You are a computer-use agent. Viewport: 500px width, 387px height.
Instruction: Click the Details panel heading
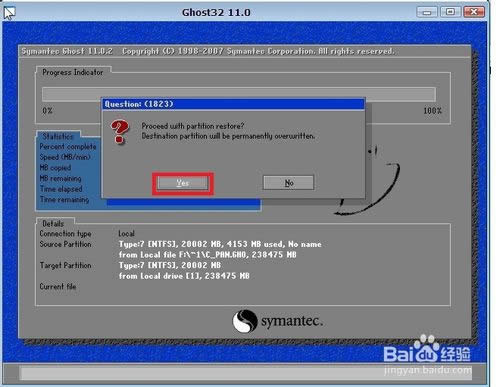tap(53, 223)
